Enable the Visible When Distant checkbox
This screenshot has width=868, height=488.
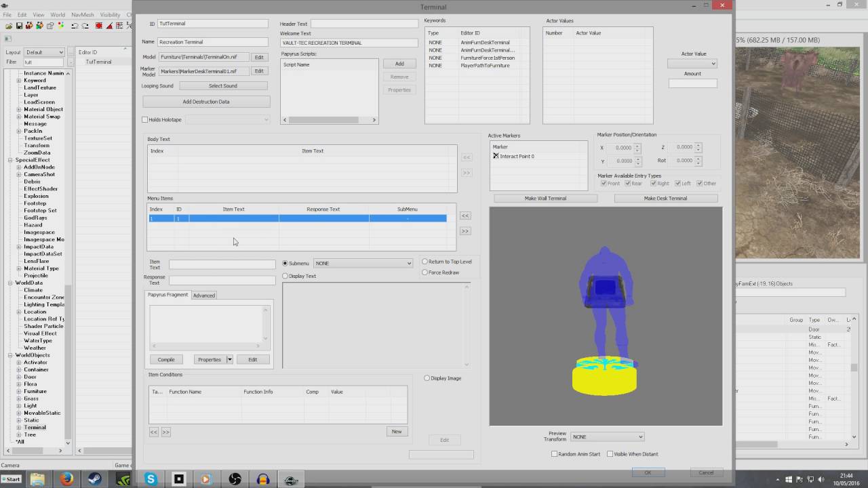tap(610, 454)
